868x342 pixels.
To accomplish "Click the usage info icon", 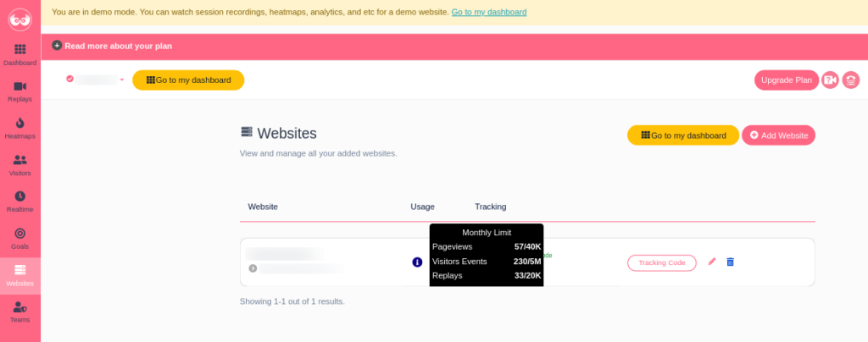I will (x=417, y=262).
